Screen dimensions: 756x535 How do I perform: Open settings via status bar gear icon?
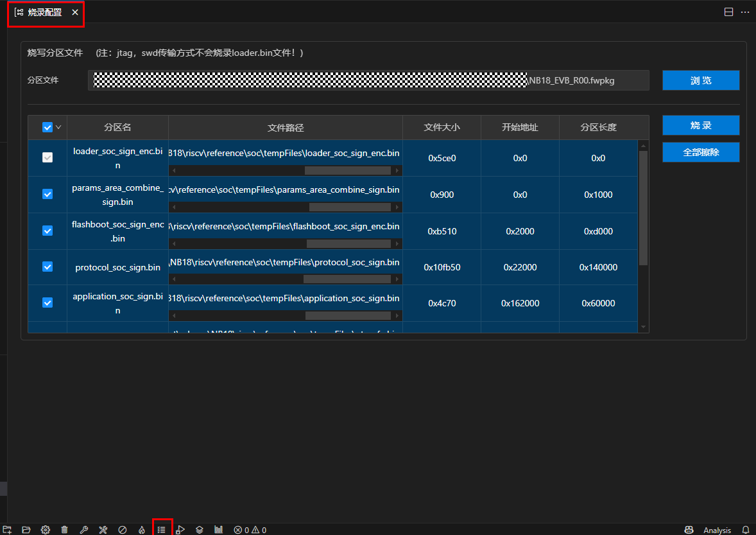[46, 530]
